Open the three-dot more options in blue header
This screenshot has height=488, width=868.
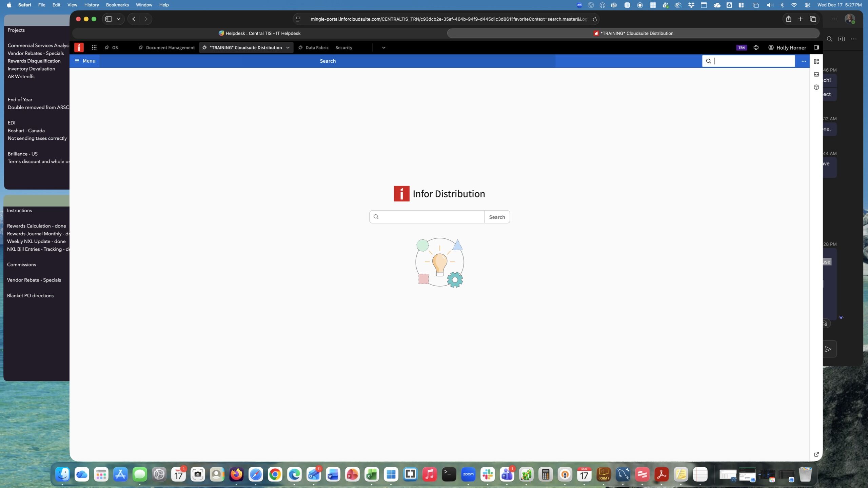point(804,61)
